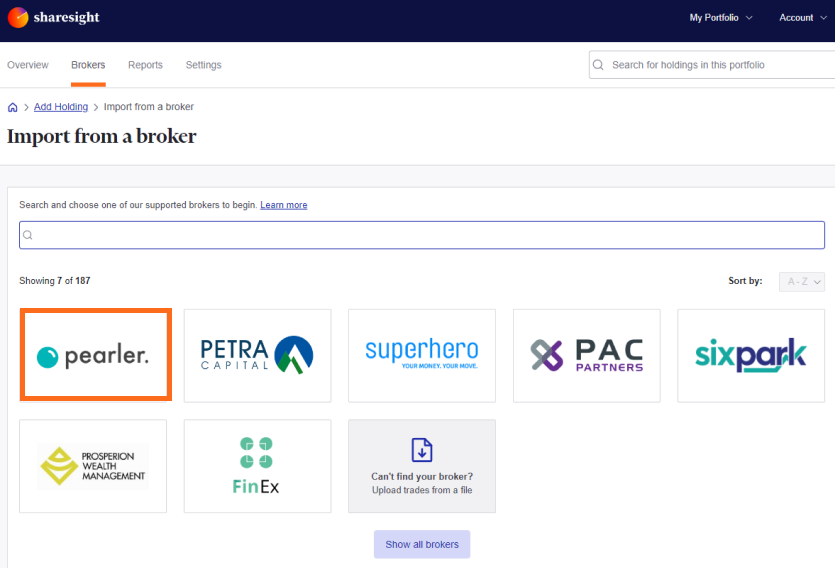Select the Pearler broker card
The image size is (835, 571).
[96, 355]
